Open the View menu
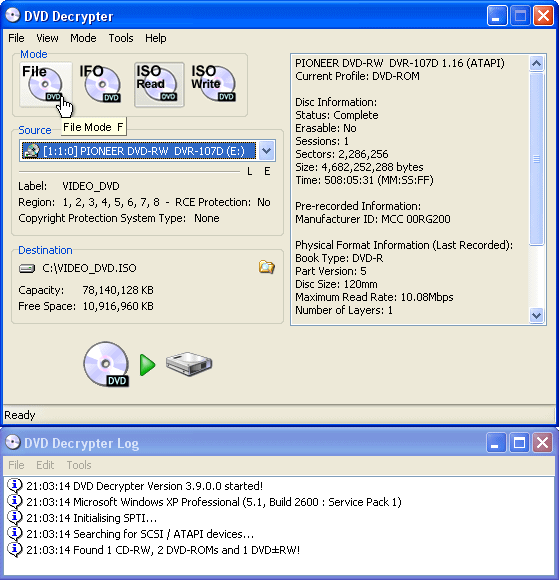Screen dimensions: 559x580 47,38
